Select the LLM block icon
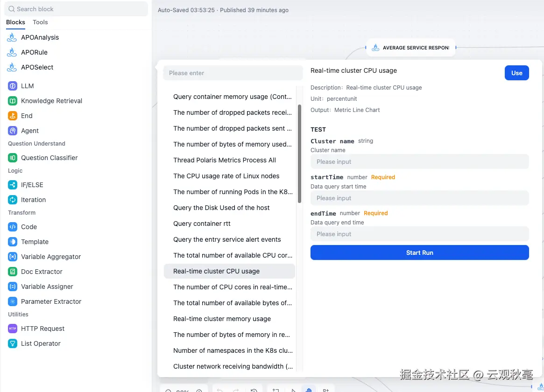Viewport: 544px width, 392px height. 13,86
